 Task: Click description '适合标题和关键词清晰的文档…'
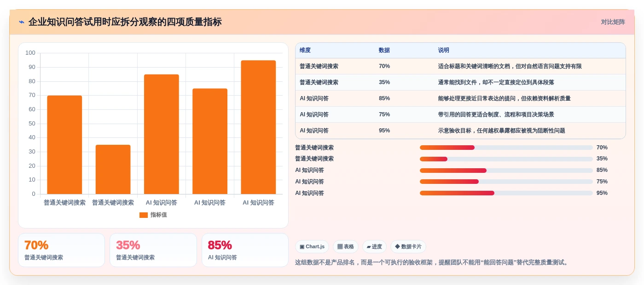(x=510, y=66)
